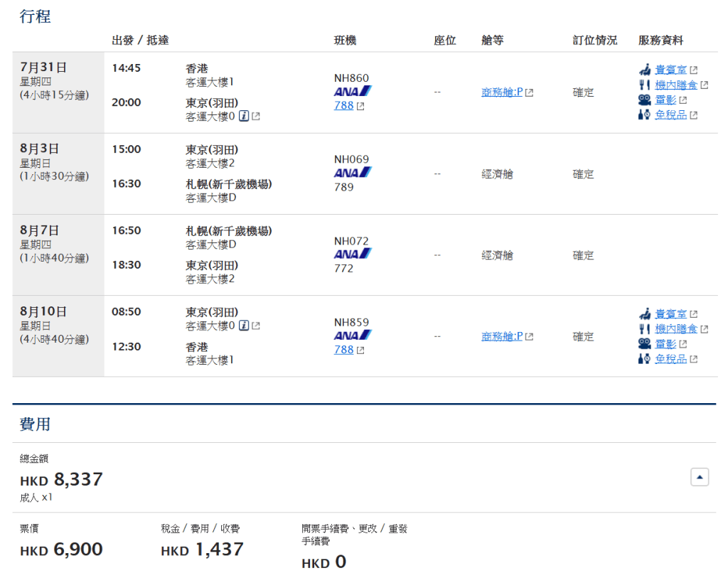Open the 788 aircraft link for NH860
This screenshot has height=578, width=728.
click(343, 106)
